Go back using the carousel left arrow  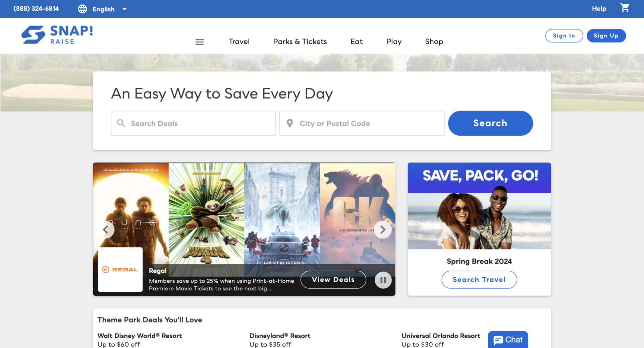point(106,229)
